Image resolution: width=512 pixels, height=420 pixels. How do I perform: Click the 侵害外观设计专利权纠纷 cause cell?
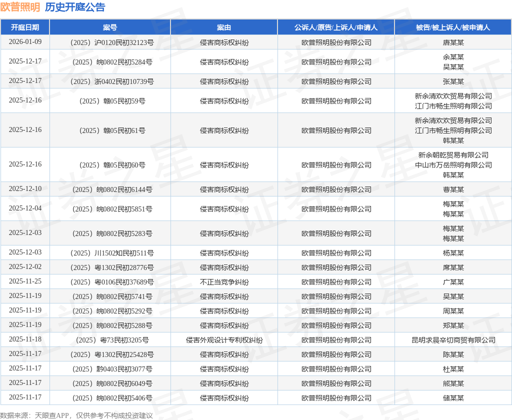pyautogui.click(x=224, y=340)
